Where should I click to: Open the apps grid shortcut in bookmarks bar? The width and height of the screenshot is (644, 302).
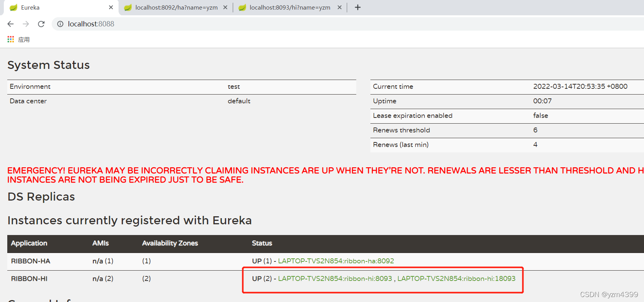(11, 39)
